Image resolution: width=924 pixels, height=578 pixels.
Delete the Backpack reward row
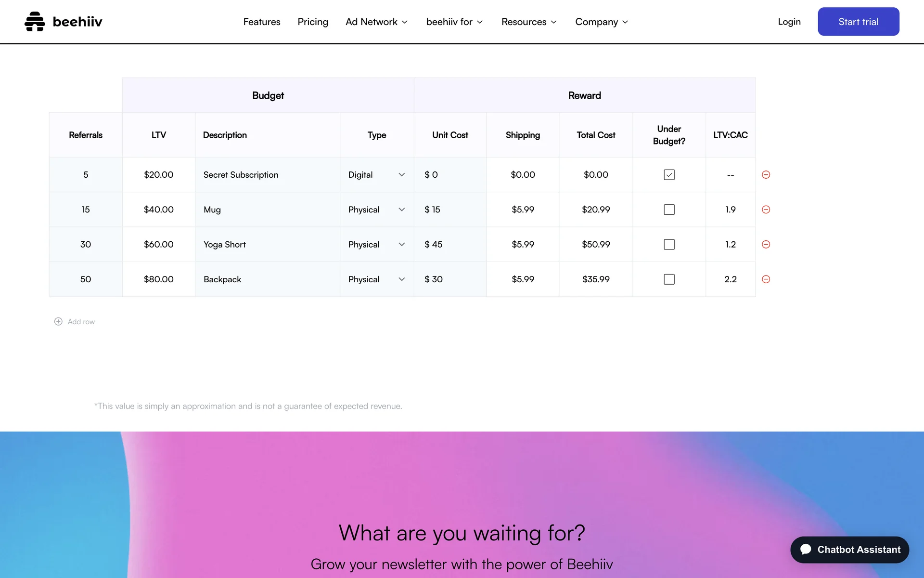click(766, 279)
